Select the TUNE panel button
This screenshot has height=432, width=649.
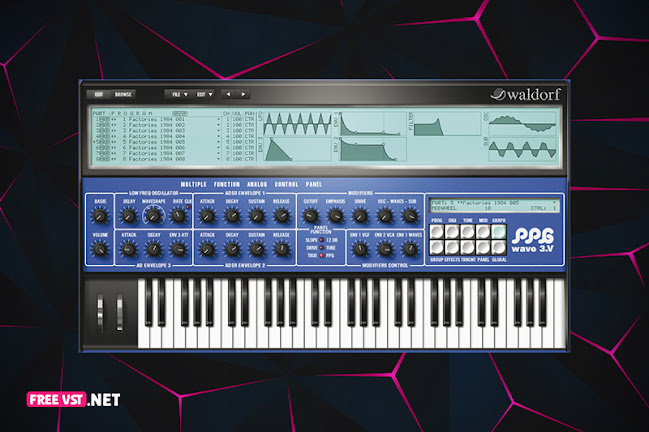468,232
